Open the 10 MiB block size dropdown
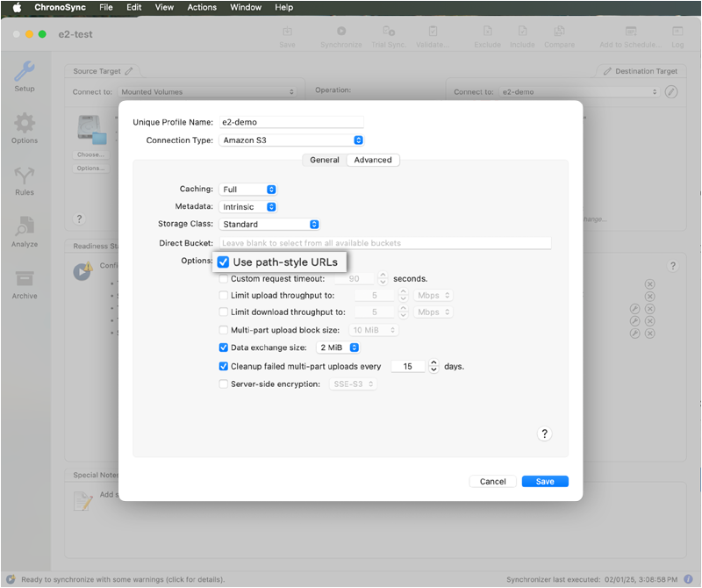The image size is (702, 588). click(x=374, y=330)
